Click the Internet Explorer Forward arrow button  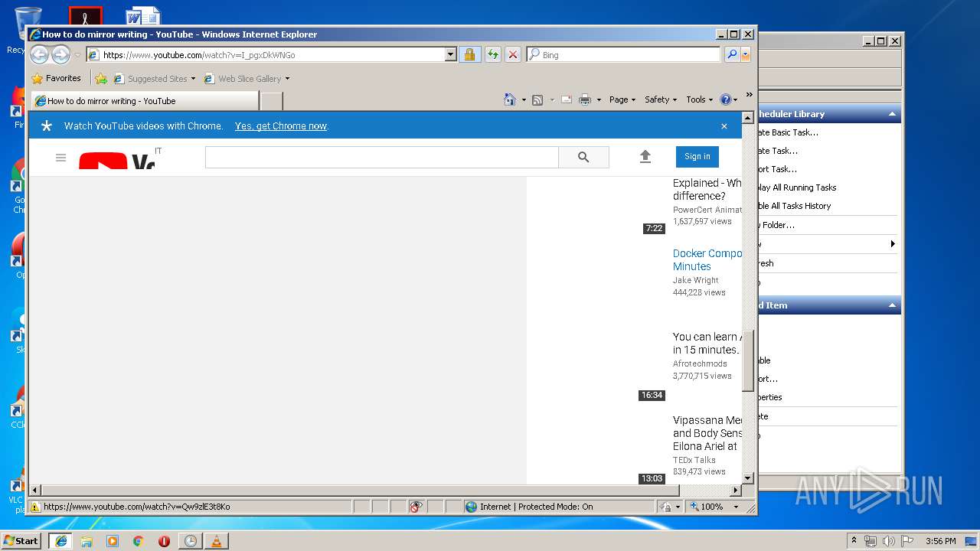pos(60,55)
